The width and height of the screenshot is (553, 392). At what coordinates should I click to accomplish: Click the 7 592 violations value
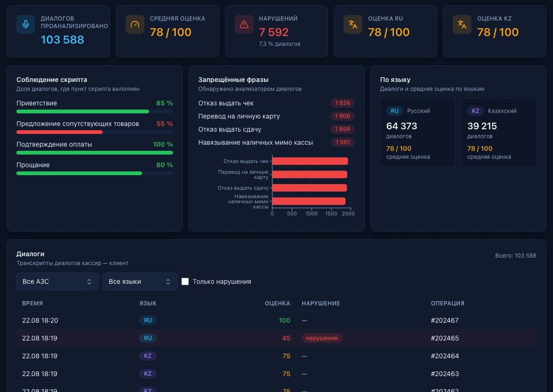pyautogui.click(x=274, y=32)
